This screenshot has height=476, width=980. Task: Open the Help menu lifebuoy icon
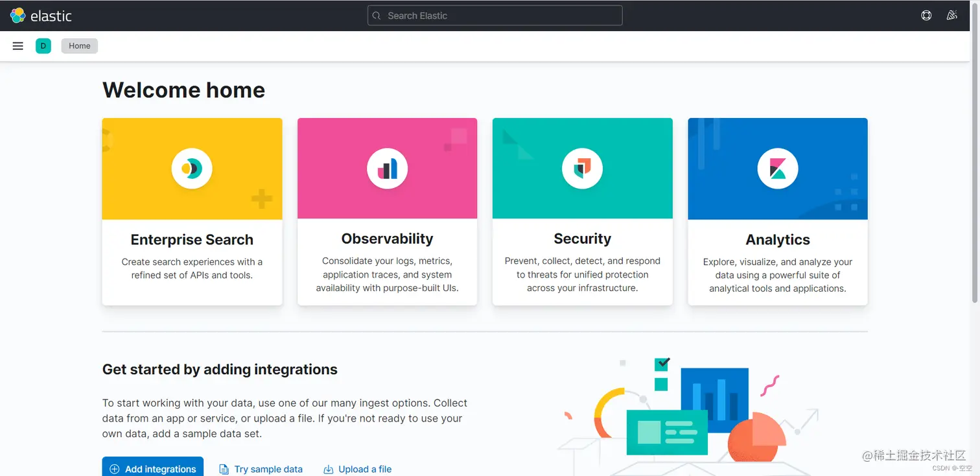[927, 16]
